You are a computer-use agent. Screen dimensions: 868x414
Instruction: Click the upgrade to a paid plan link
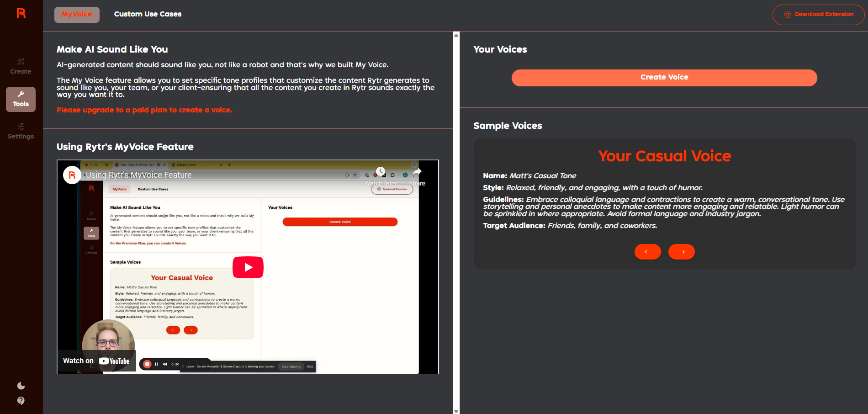[x=144, y=110]
